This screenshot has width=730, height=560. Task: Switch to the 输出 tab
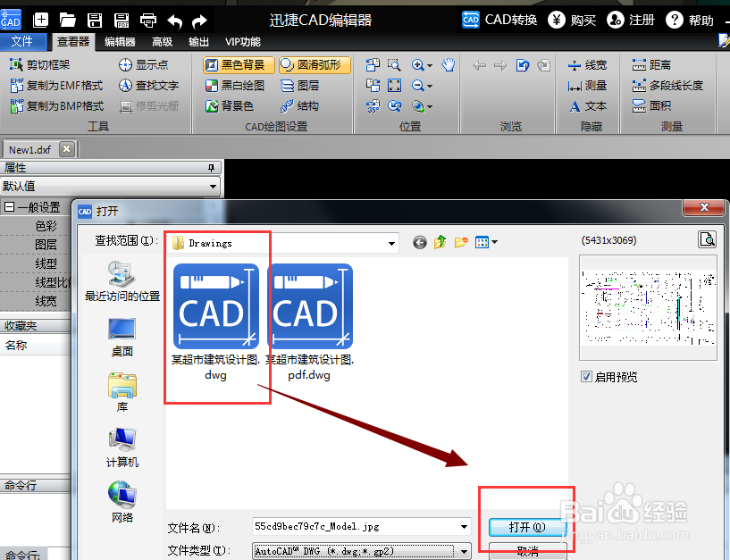[x=198, y=42]
